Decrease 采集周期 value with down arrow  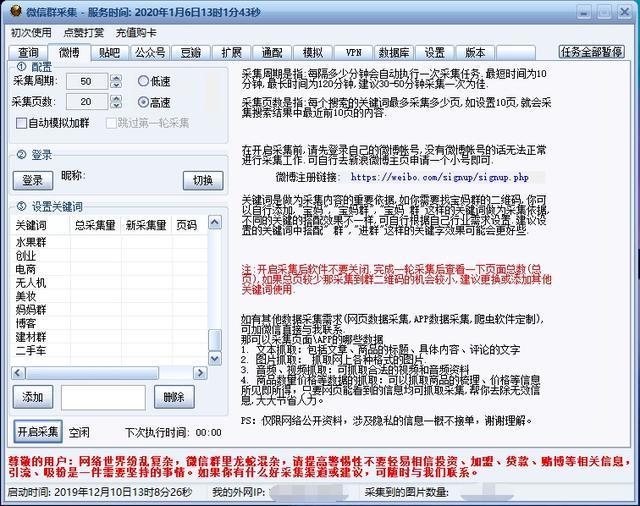click(116, 85)
